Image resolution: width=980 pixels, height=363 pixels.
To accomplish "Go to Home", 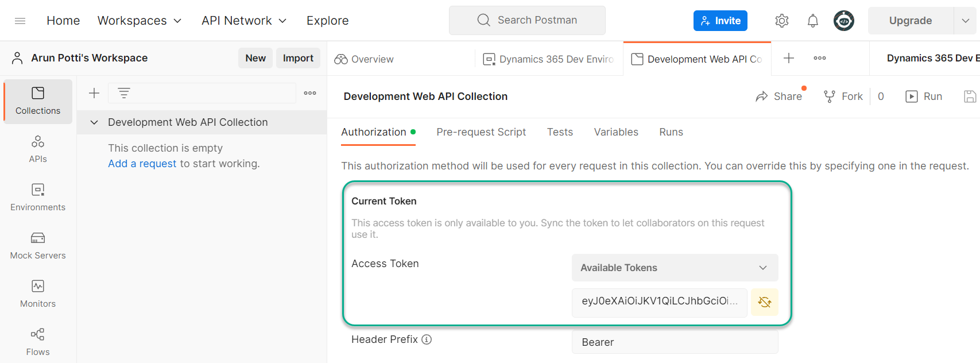I will pyautogui.click(x=63, y=21).
